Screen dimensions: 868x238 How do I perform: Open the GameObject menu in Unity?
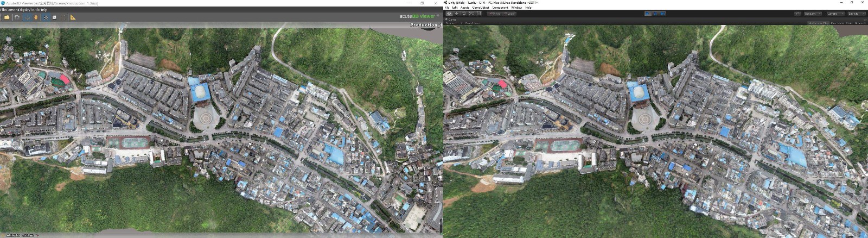tap(480, 8)
